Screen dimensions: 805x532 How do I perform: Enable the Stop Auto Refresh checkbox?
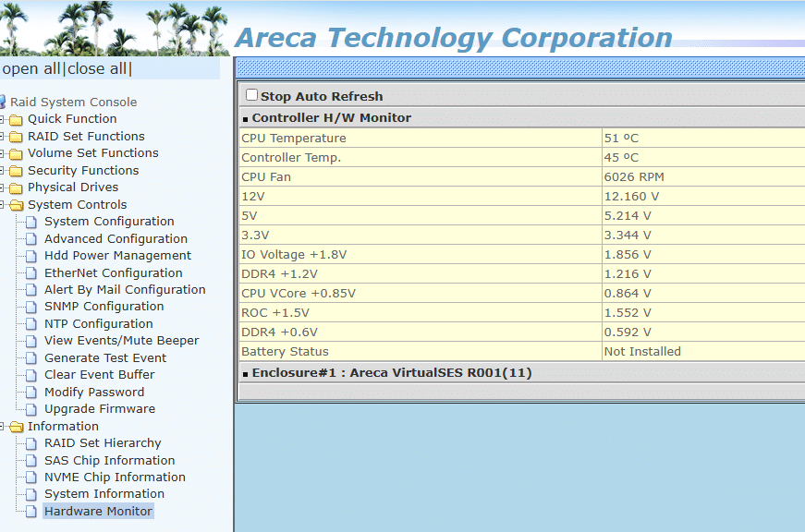point(251,95)
